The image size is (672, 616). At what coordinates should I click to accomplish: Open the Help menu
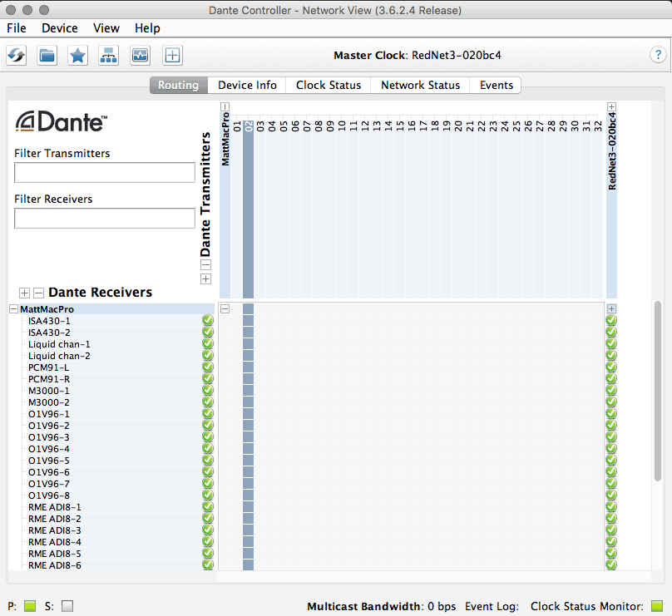(147, 28)
